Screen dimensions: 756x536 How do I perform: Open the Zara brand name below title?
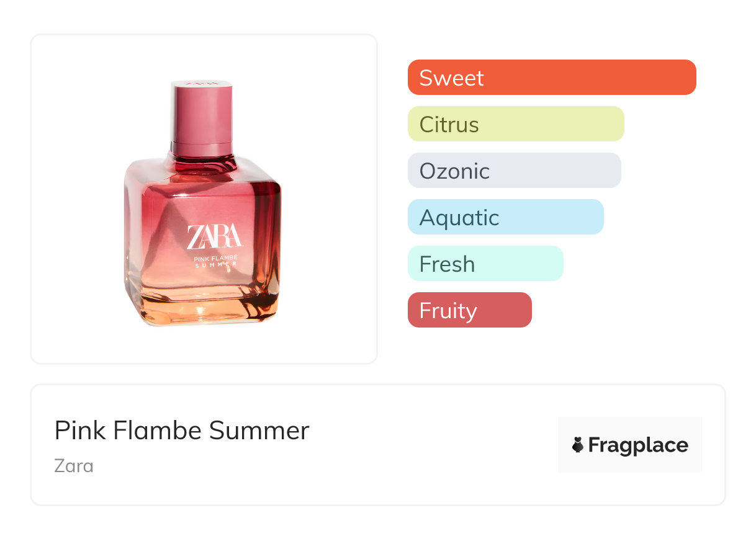coord(74,465)
